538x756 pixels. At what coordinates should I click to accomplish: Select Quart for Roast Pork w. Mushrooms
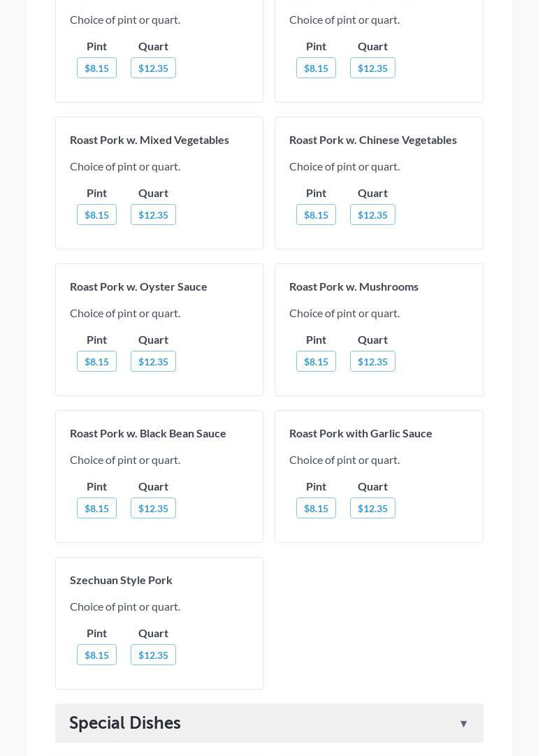pos(372,361)
